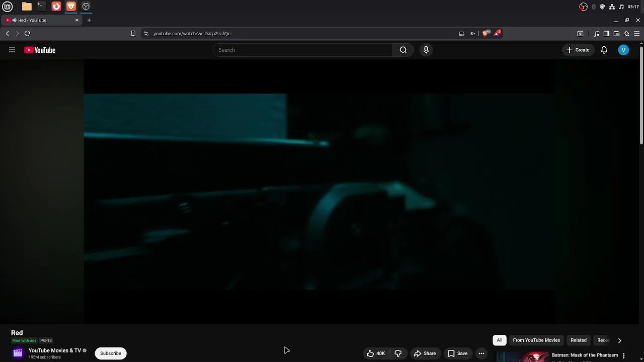This screenshot has width=644, height=362.
Task: Go forward in browser history
Action: [x=17, y=33]
